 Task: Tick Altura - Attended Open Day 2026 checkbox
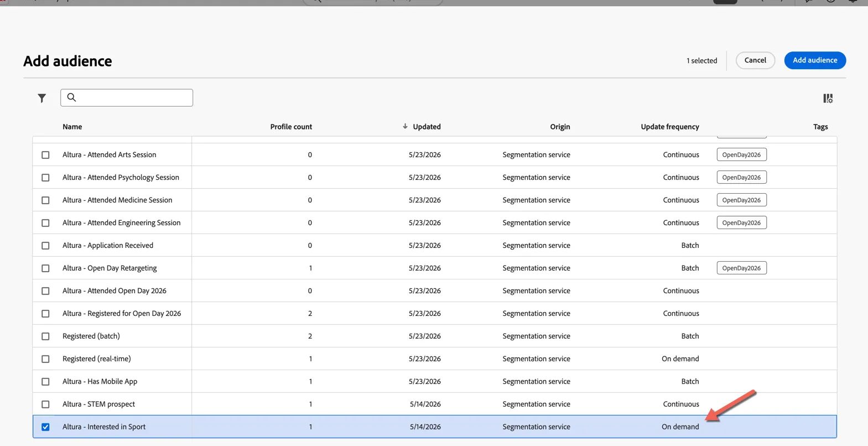[45, 291]
